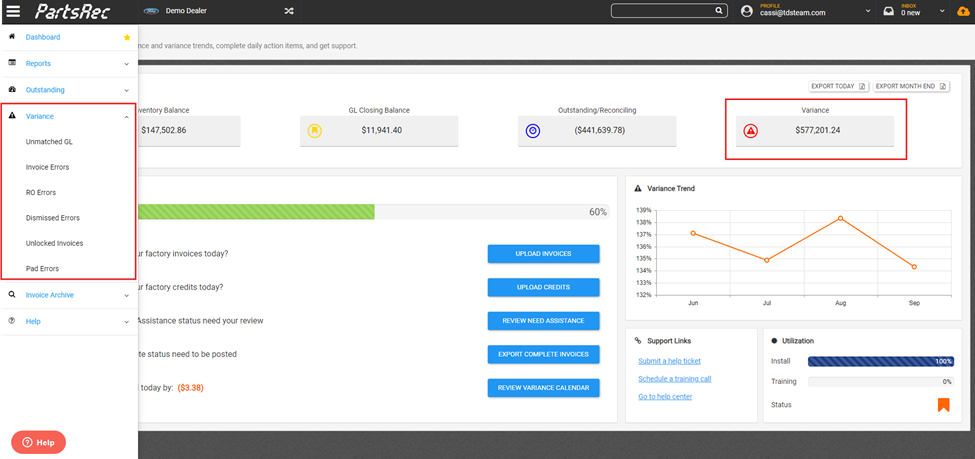Click the Jul data point on Variance Trend

[x=767, y=260]
